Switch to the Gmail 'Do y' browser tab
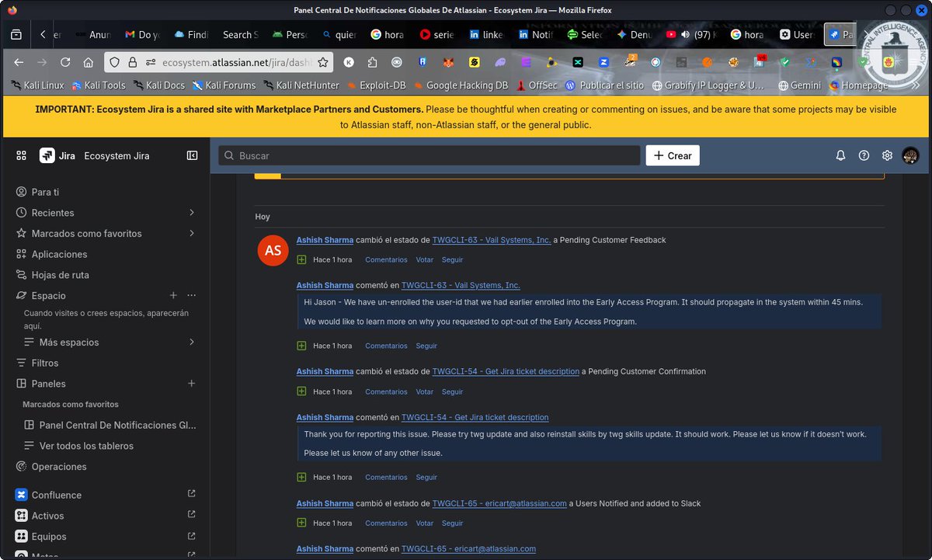 pos(143,34)
